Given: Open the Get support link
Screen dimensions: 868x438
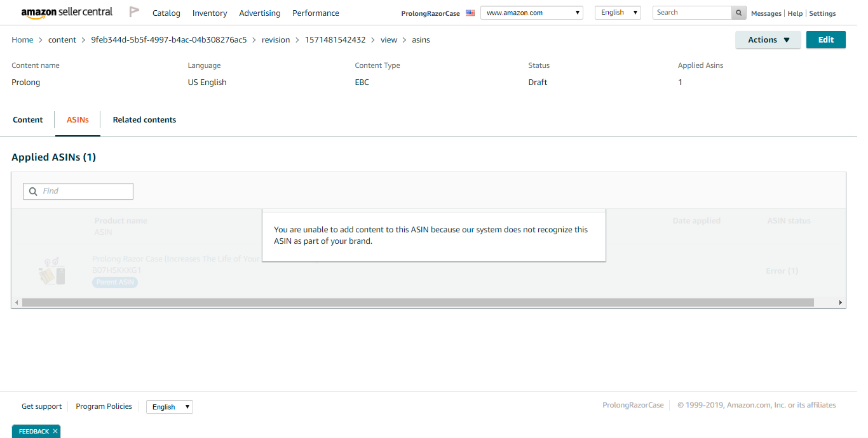Looking at the screenshot, I should tap(41, 406).
